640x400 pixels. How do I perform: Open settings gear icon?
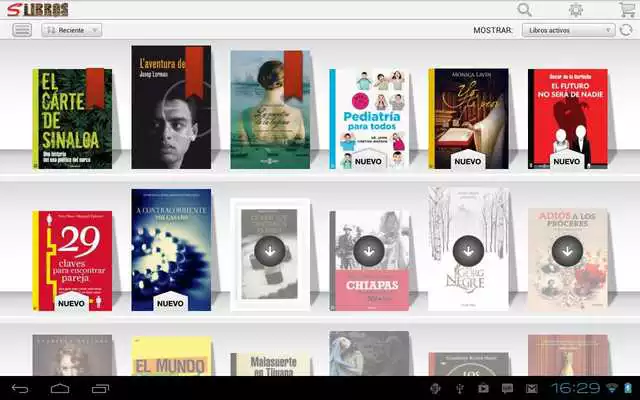576,9
